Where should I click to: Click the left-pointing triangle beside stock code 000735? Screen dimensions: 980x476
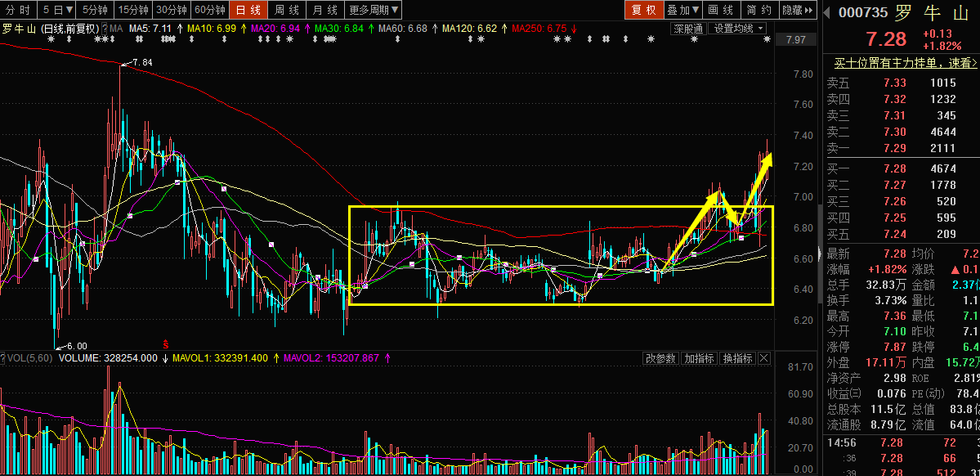826,13
